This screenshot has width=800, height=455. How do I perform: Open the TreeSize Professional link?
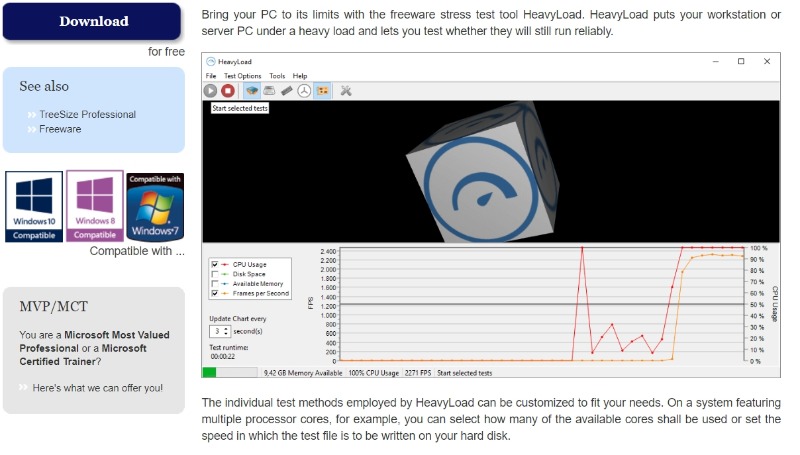click(87, 114)
